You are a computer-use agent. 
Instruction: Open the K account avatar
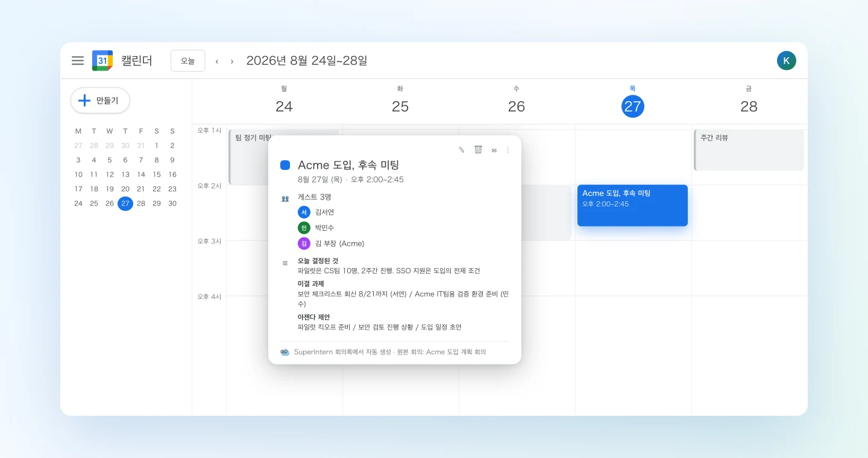point(787,60)
